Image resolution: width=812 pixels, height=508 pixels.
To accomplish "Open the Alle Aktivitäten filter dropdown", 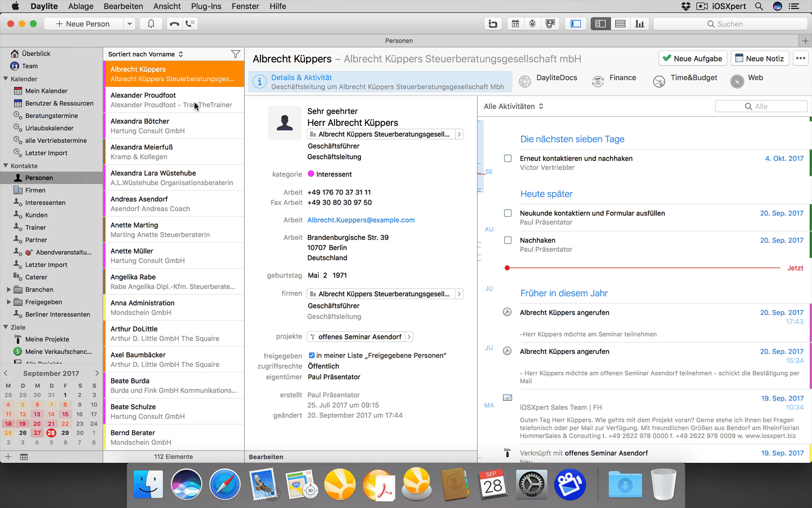I will [x=514, y=106].
